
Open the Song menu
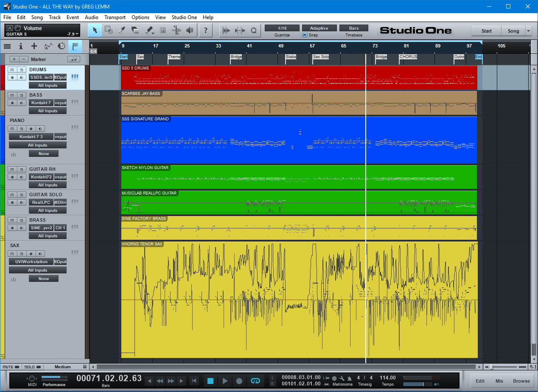(37, 17)
